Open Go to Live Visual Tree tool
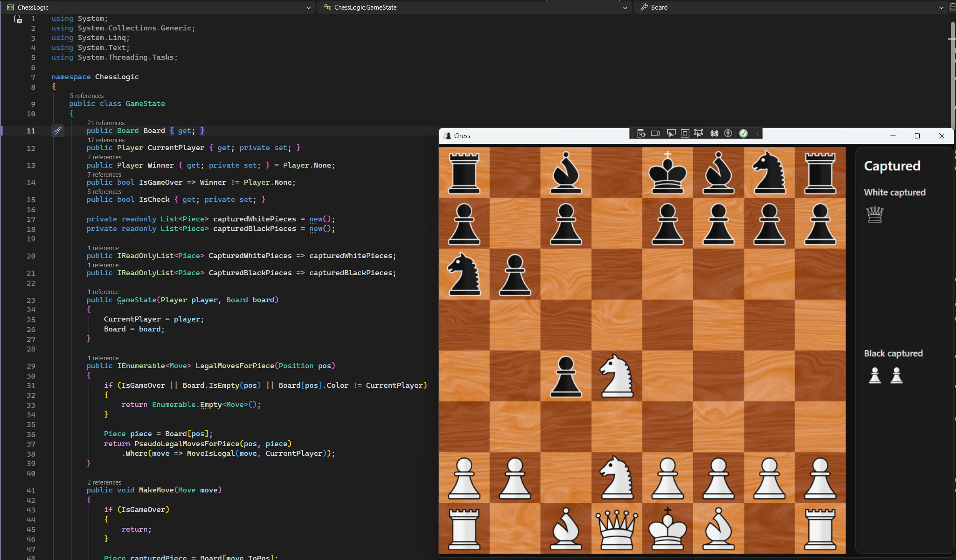 coord(642,133)
